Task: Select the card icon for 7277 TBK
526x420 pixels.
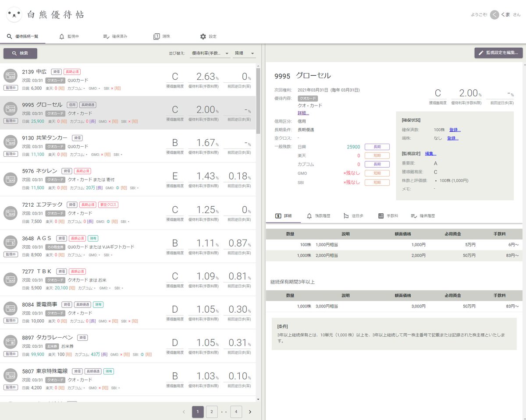Action: (10, 279)
